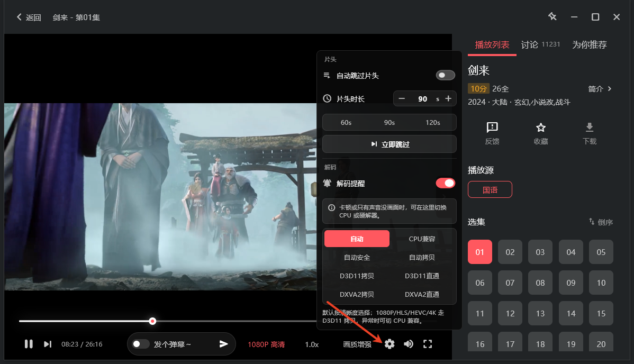
Task: Add to favorites with 收藏 star
Action: (x=541, y=133)
